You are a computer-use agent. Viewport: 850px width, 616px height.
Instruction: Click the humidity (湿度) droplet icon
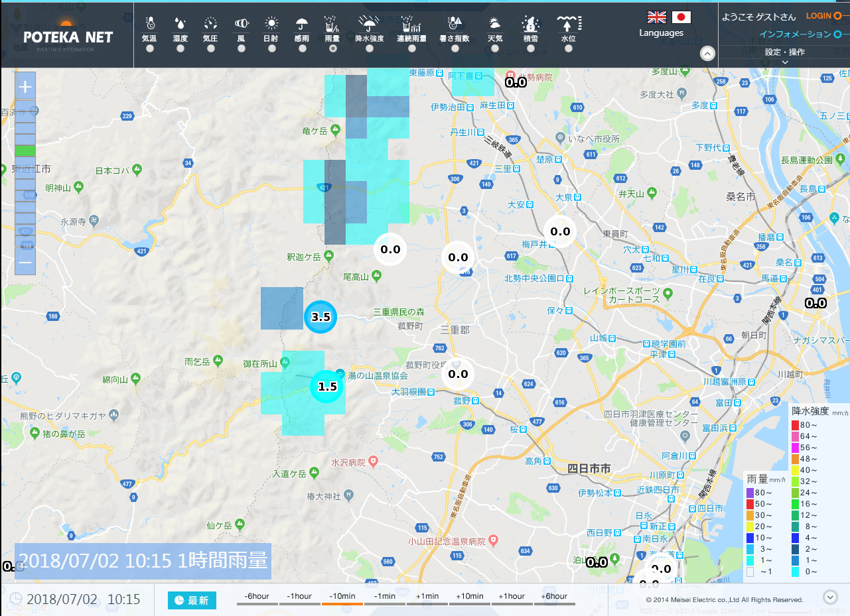pyautogui.click(x=180, y=25)
